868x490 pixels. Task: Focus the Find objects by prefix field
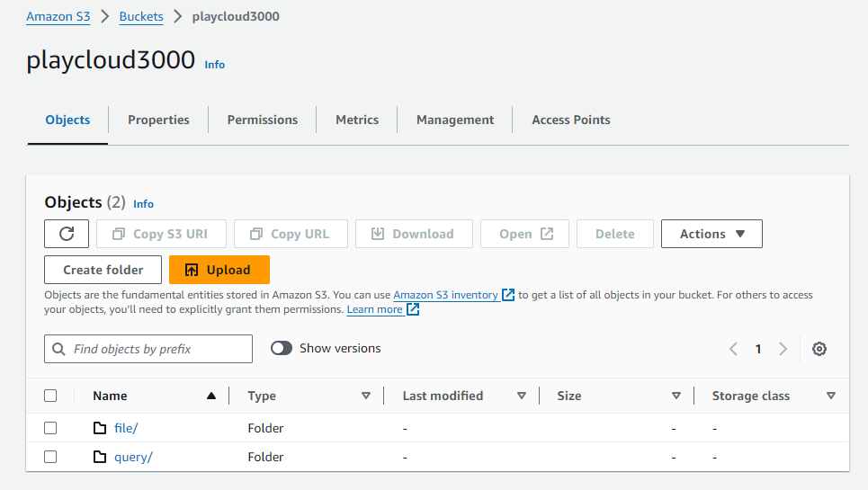(148, 349)
